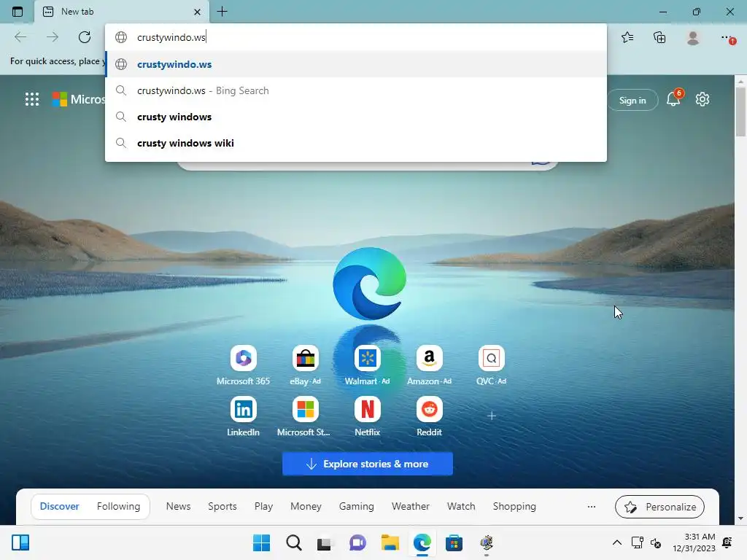Image resolution: width=747 pixels, height=560 pixels.
Task: Open the Gaming category
Action: pyautogui.click(x=356, y=506)
